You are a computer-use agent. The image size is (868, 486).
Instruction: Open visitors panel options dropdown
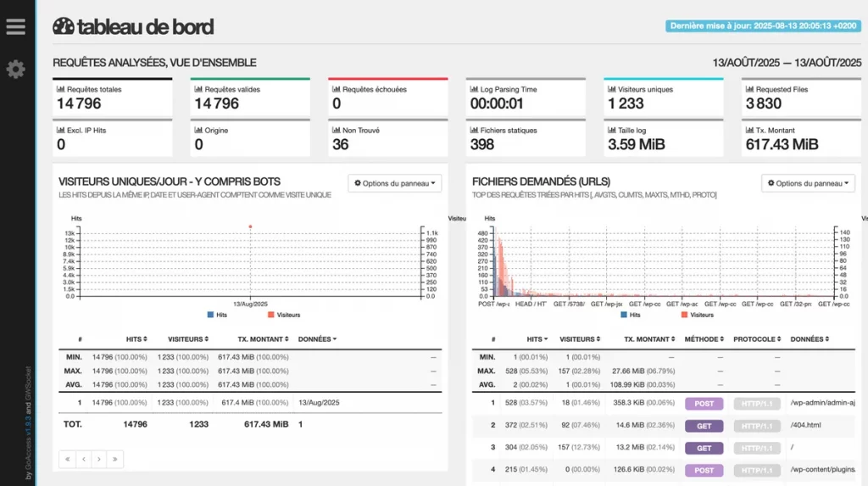tap(394, 183)
